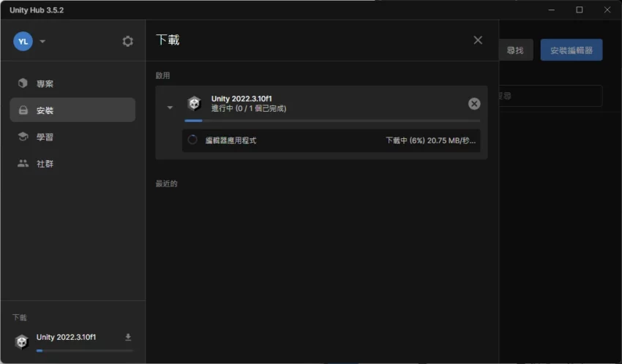This screenshot has width=622, height=364.
Task: Click the 專案 cube icon in sidebar
Action: (x=23, y=83)
